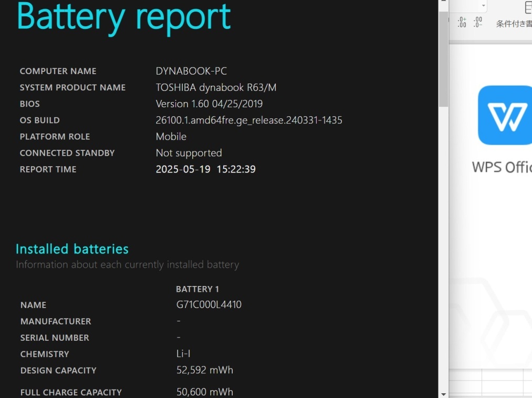
Task: Select the TOSHIBA dynabook R63/M value
Action: [216, 88]
